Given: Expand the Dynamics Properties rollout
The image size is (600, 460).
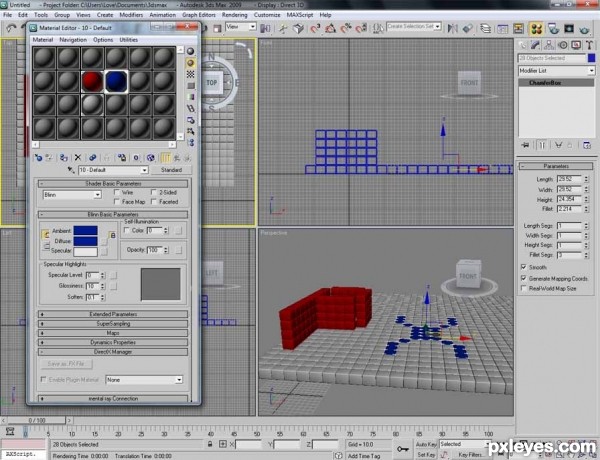Looking at the screenshot, I should 113,342.
